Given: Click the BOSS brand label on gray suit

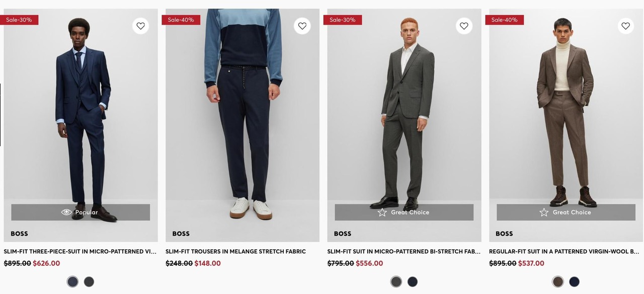Looking at the screenshot, I should tap(343, 234).
